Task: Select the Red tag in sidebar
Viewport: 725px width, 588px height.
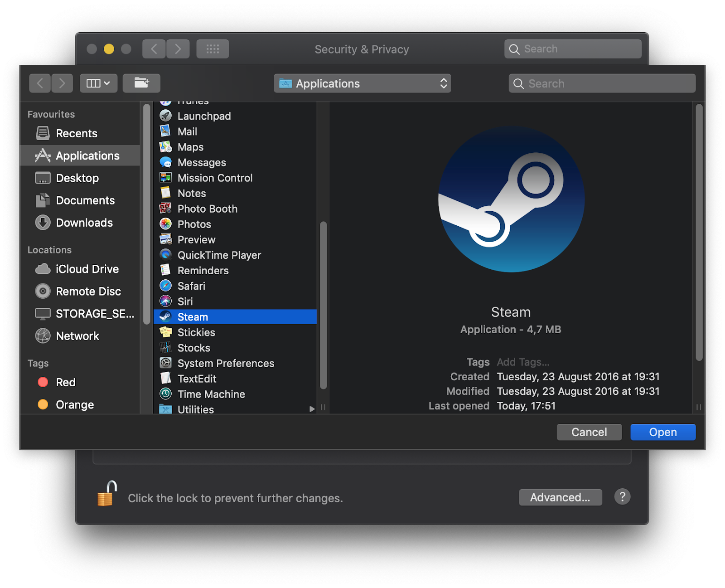Action: coord(65,383)
